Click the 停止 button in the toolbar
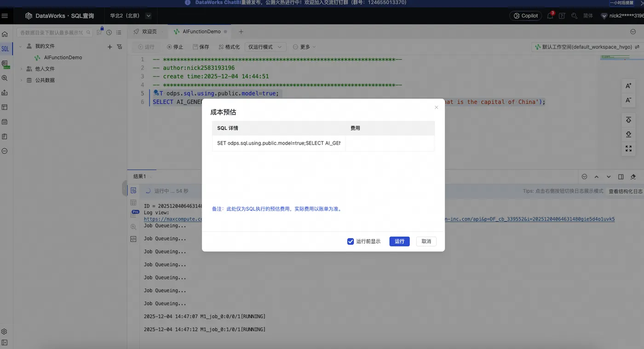644x349 pixels. coord(175,47)
